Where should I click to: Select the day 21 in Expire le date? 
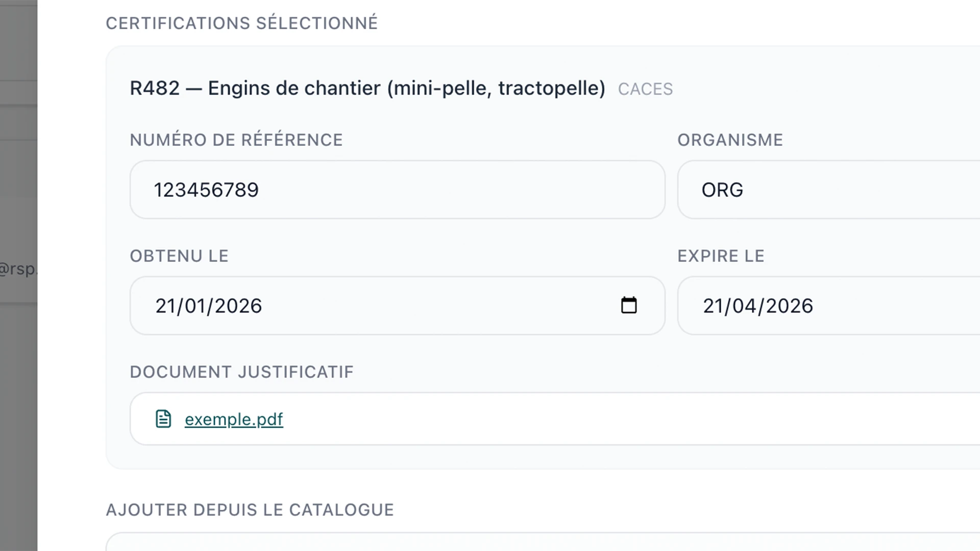click(714, 306)
